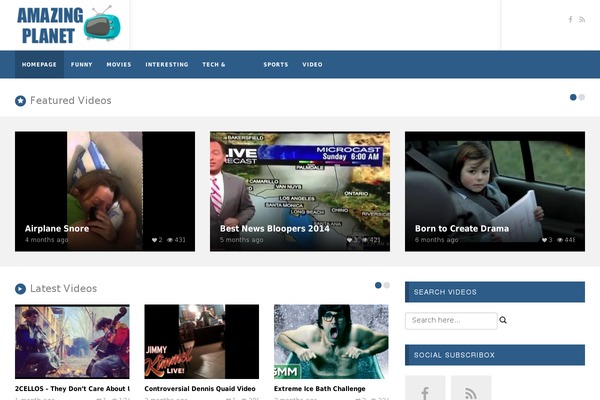Click the large Facebook subscribe box
The width and height of the screenshot is (600, 400).
pos(425,388)
